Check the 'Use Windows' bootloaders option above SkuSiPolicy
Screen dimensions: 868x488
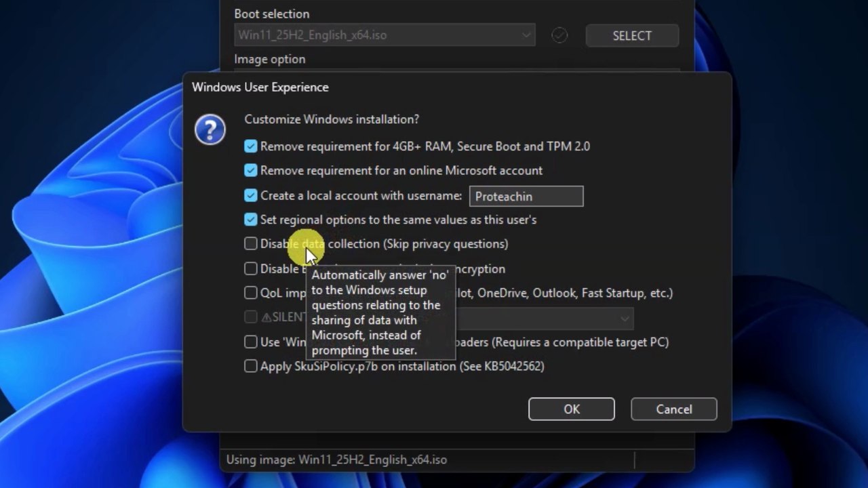251,342
